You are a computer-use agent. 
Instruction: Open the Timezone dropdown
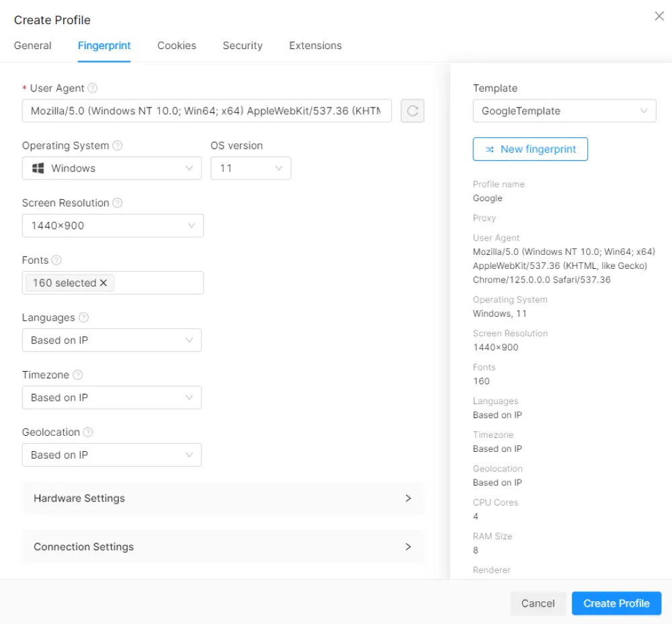coord(112,397)
